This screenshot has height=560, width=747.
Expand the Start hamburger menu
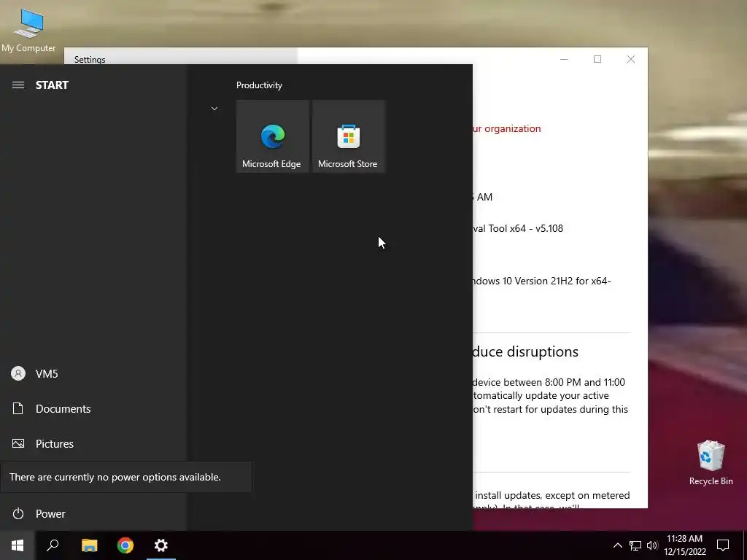[x=18, y=85]
